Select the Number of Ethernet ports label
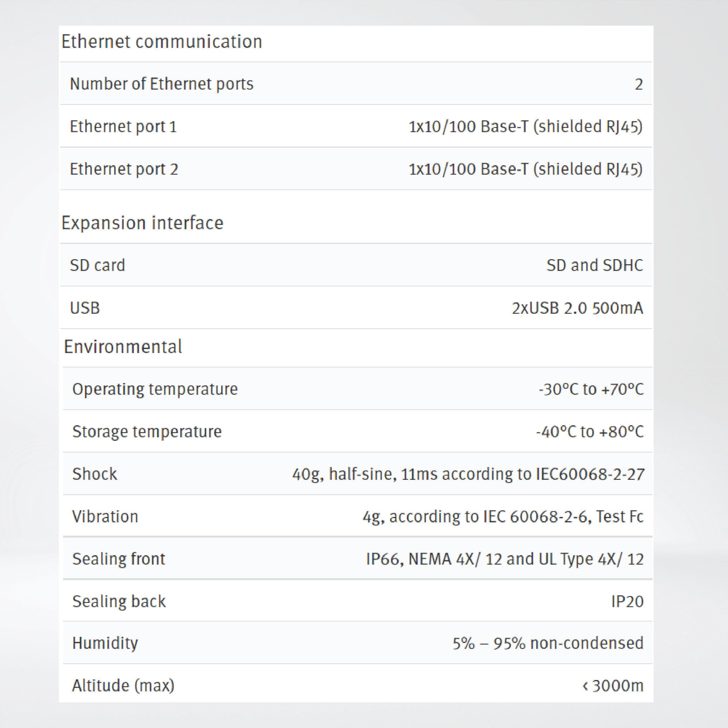The image size is (728, 728). pos(162,84)
